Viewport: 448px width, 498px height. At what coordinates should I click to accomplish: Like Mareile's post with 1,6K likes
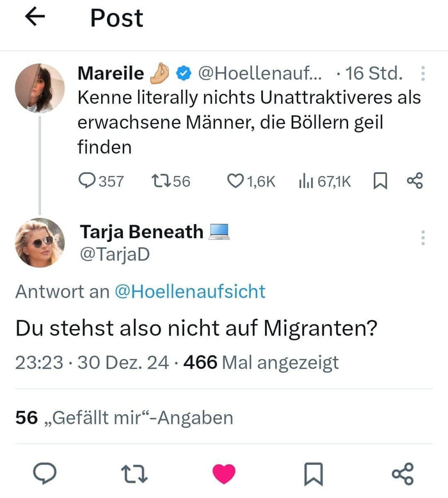(x=236, y=182)
